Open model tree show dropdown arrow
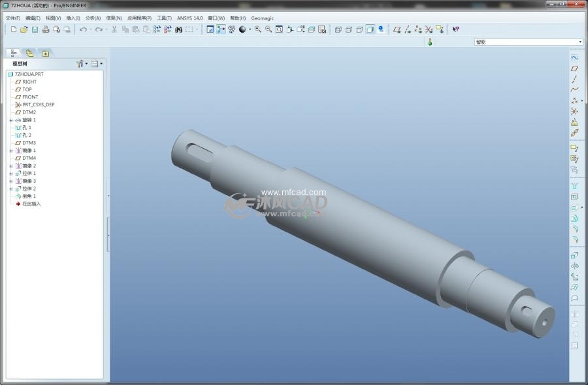This screenshot has width=588, height=385. (x=101, y=64)
